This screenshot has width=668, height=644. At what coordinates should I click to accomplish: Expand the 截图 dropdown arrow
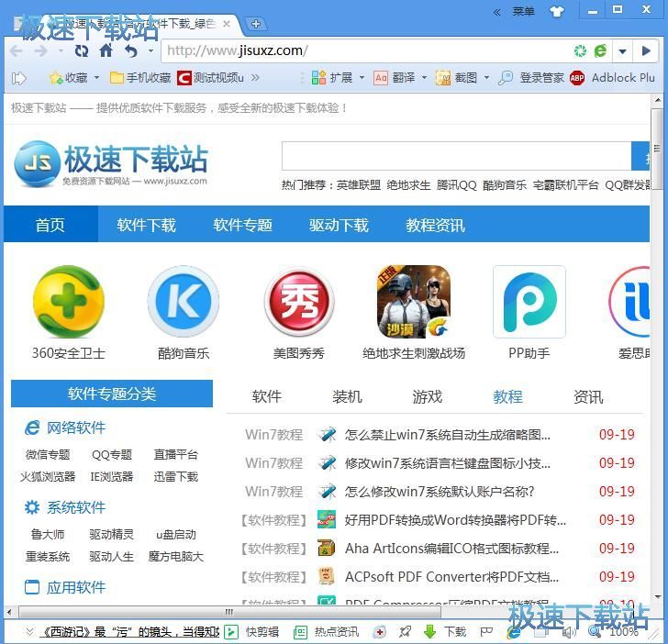tap(486, 78)
